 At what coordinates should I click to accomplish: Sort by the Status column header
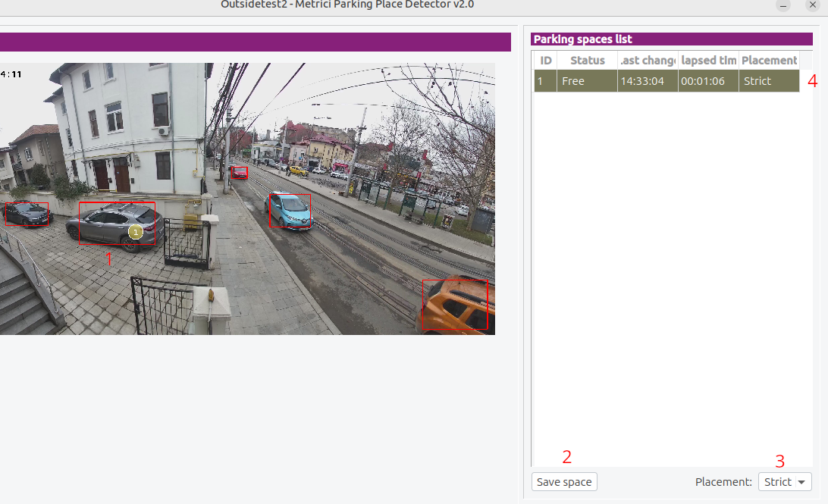pos(587,61)
